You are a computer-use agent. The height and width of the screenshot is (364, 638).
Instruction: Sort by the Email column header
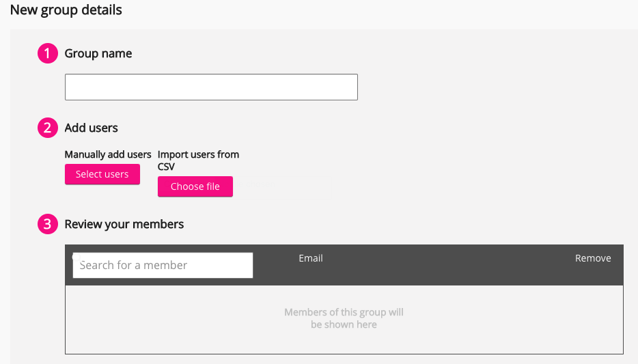[311, 258]
